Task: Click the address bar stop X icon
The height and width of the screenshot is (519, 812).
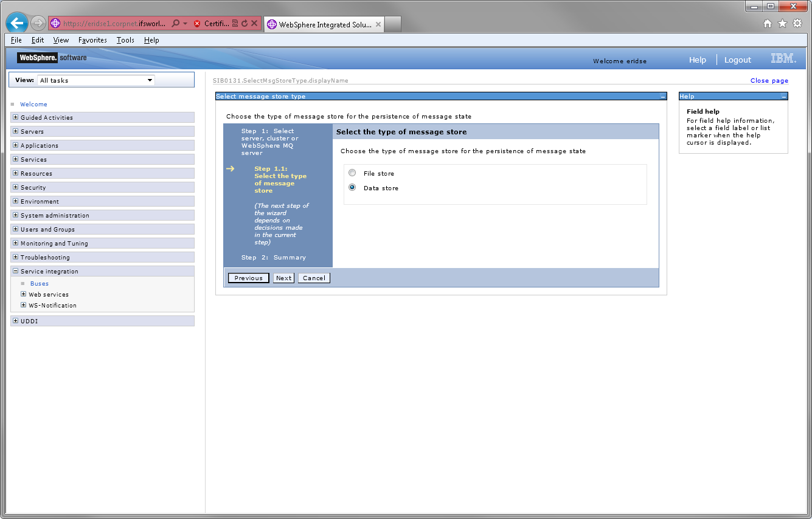Action: click(x=254, y=24)
